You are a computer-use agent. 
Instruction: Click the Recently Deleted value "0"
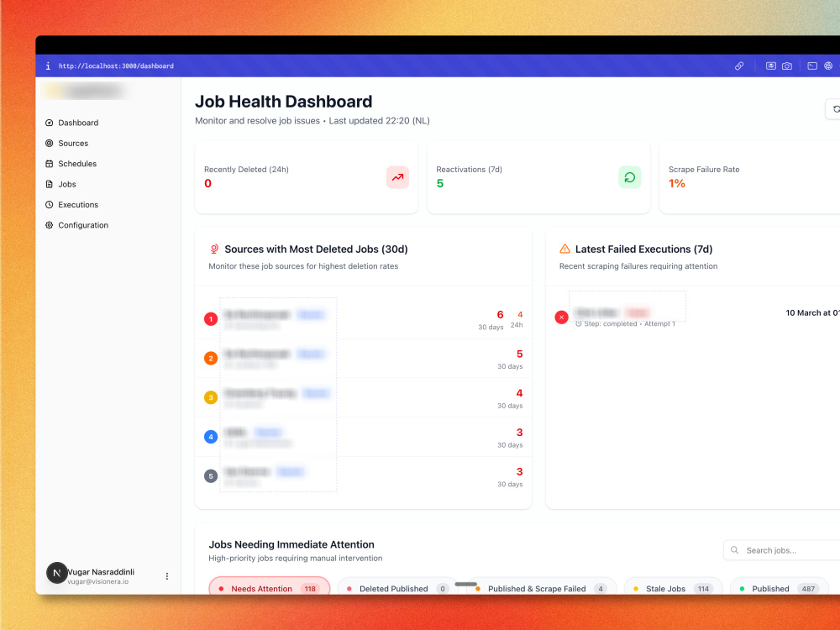tap(207, 183)
